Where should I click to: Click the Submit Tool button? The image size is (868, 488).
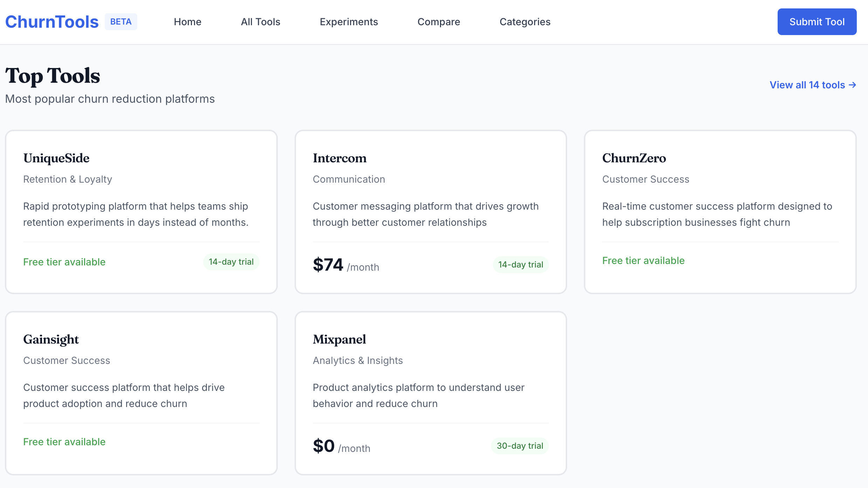click(x=817, y=21)
